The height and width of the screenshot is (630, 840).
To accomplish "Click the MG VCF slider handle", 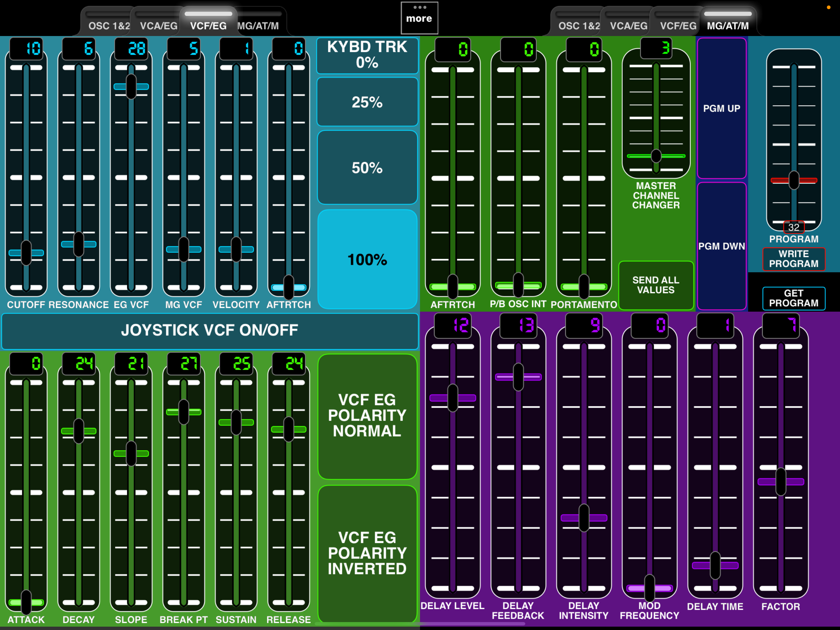I will 183,249.
